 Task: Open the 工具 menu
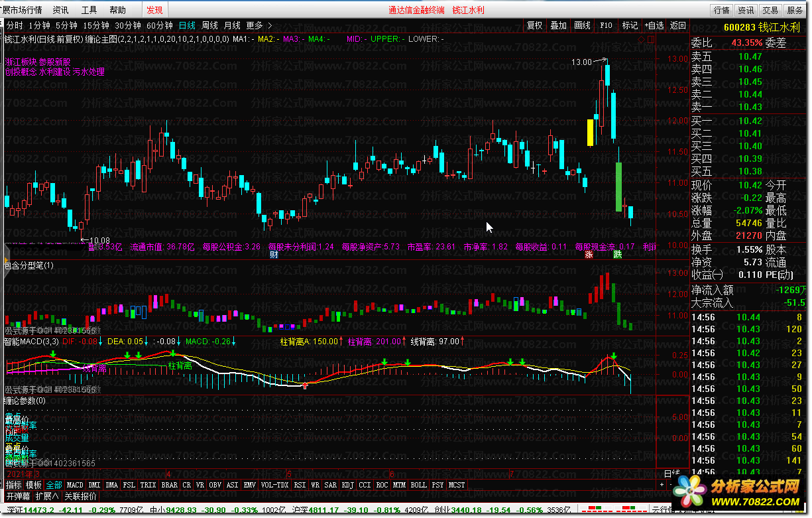[x=89, y=10]
